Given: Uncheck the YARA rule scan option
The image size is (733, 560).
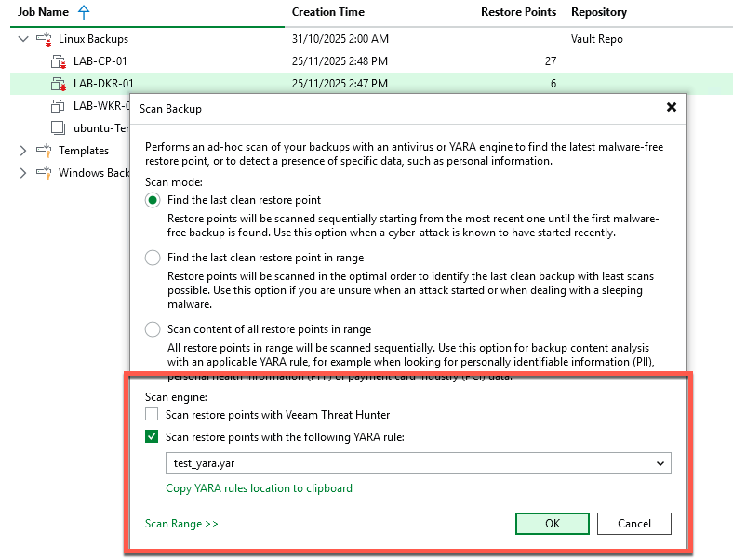Looking at the screenshot, I should click(153, 436).
